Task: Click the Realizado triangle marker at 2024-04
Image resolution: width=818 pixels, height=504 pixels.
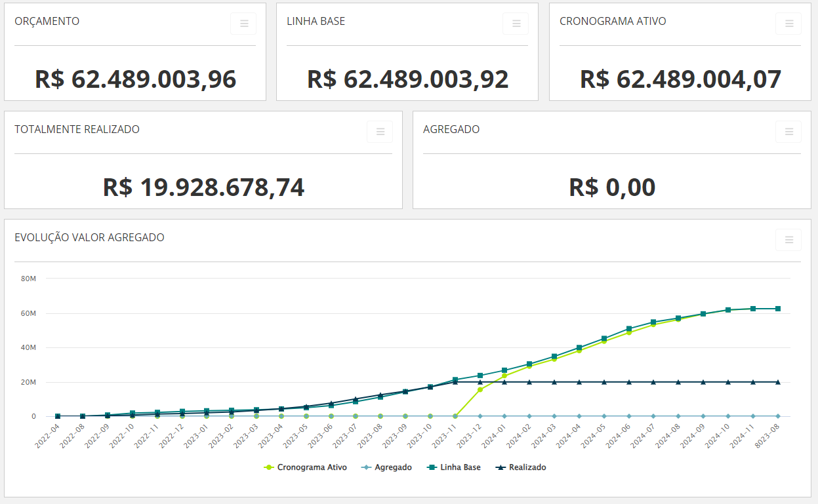Action: pyautogui.click(x=579, y=381)
